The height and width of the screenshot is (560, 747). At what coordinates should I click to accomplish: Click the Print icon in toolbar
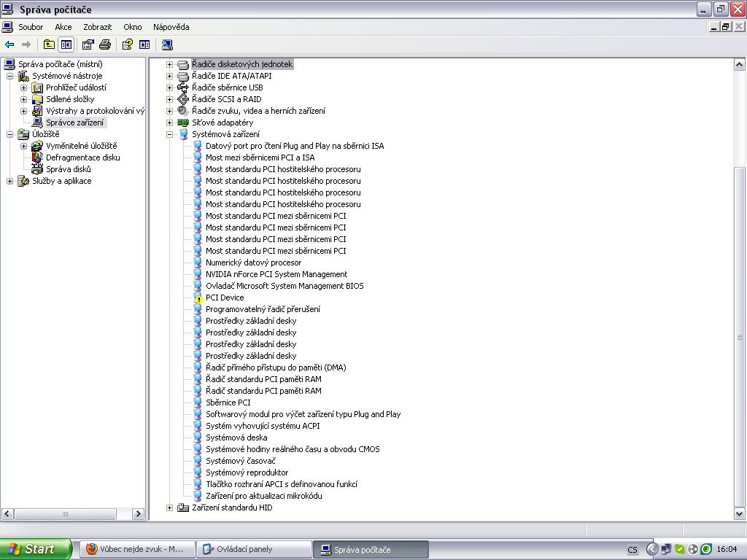105,44
